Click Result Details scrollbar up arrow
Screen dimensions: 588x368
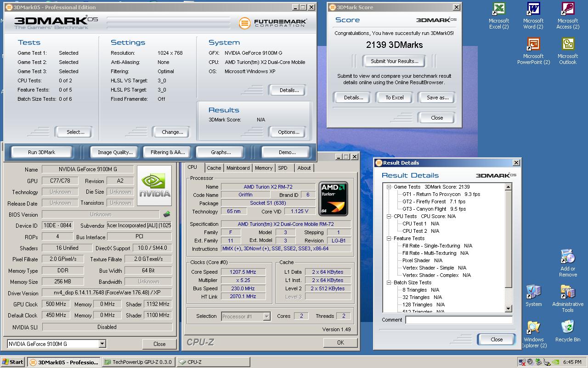509,187
